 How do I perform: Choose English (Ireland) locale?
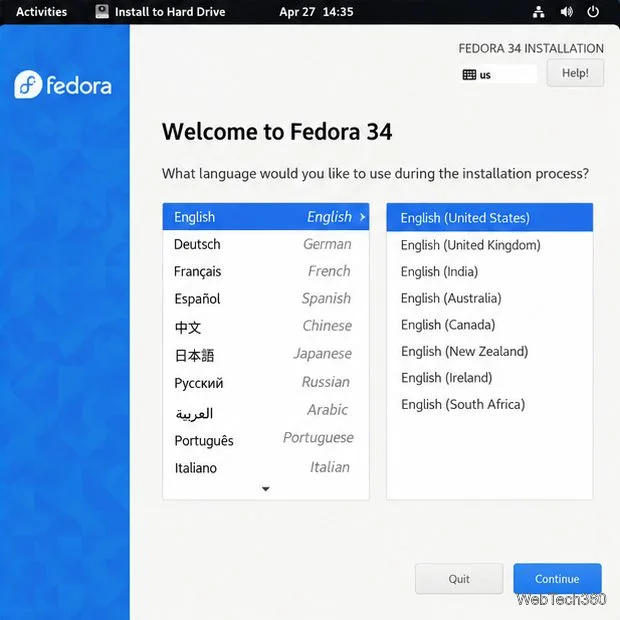[x=490, y=378]
